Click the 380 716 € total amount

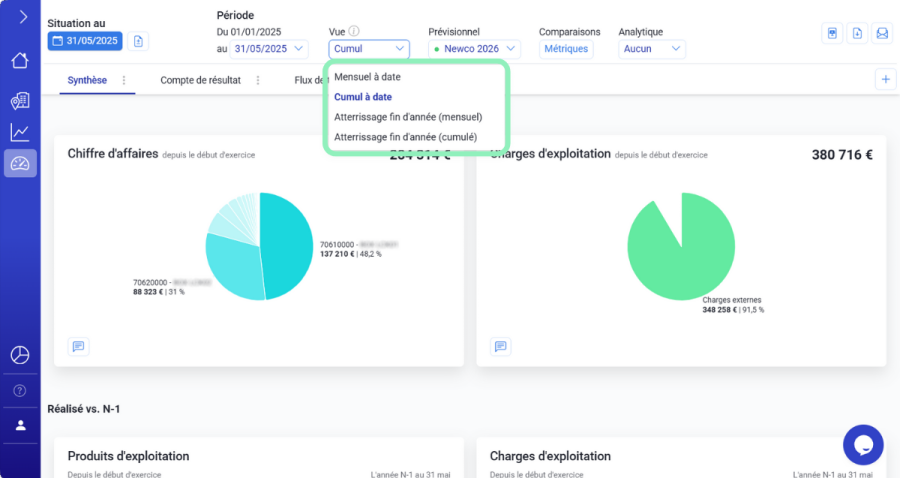click(842, 155)
